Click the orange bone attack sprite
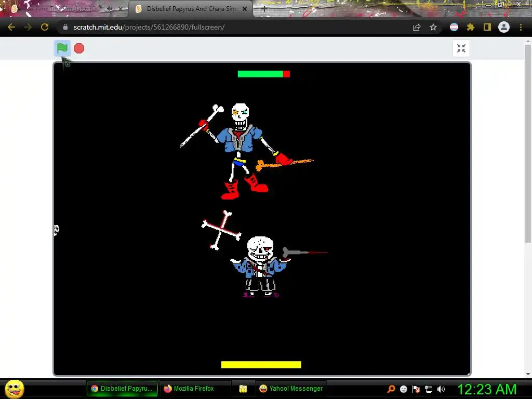 click(x=284, y=164)
